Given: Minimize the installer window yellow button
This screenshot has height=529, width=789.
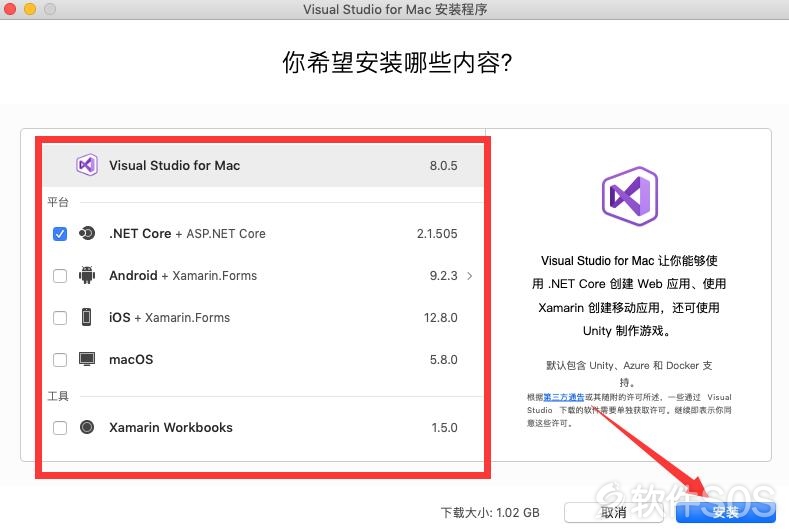Looking at the screenshot, I should pyautogui.click(x=30, y=9).
